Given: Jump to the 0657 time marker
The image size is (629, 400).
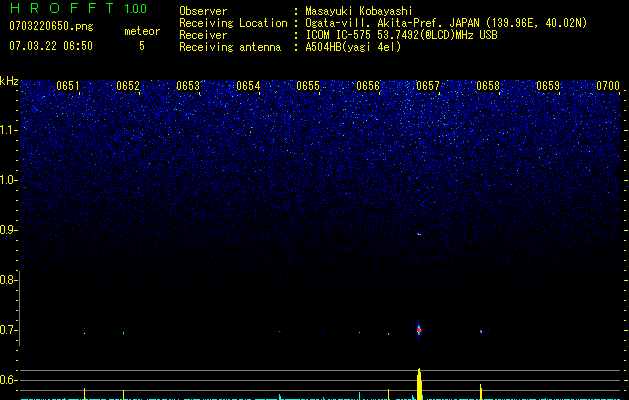Looking at the screenshot, I should (x=427, y=86).
